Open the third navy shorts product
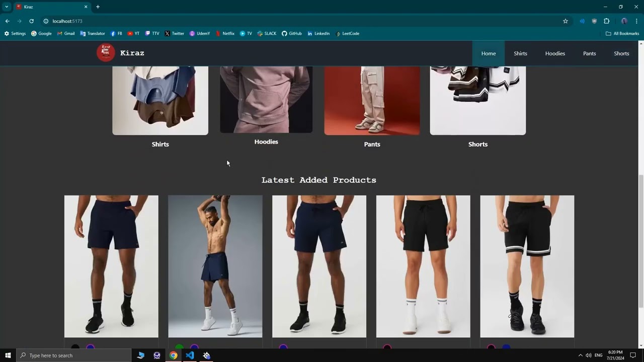Image resolution: width=644 pixels, height=362 pixels. click(x=319, y=266)
